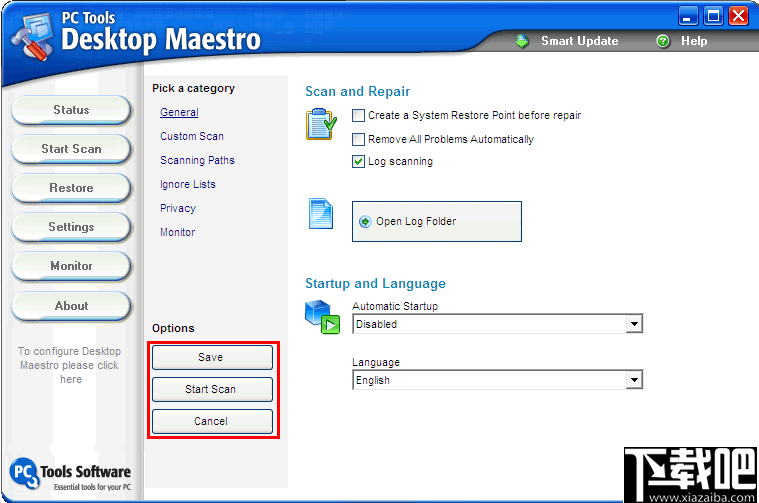Click the Monitor sidebar button
The width and height of the screenshot is (759, 503).
coord(71,266)
